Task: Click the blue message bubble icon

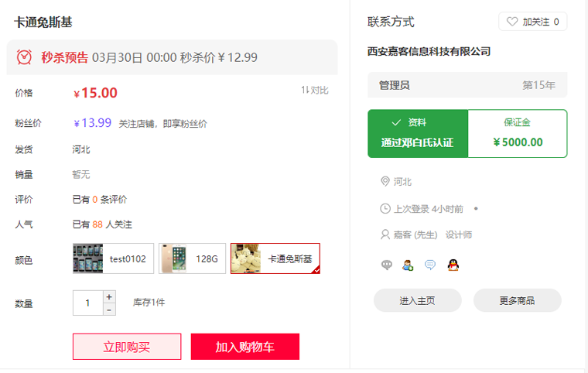Action: 430,265
